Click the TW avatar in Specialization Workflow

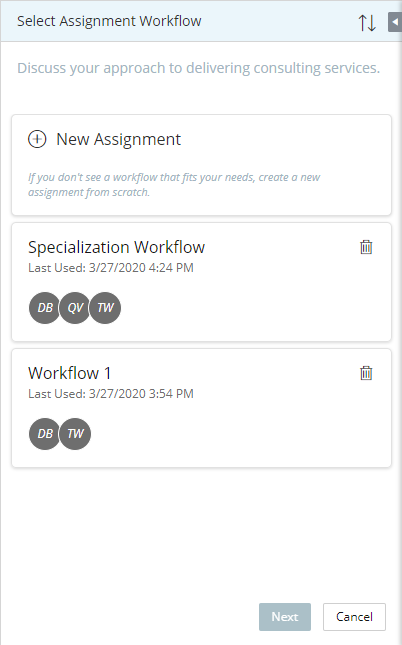pos(105,308)
